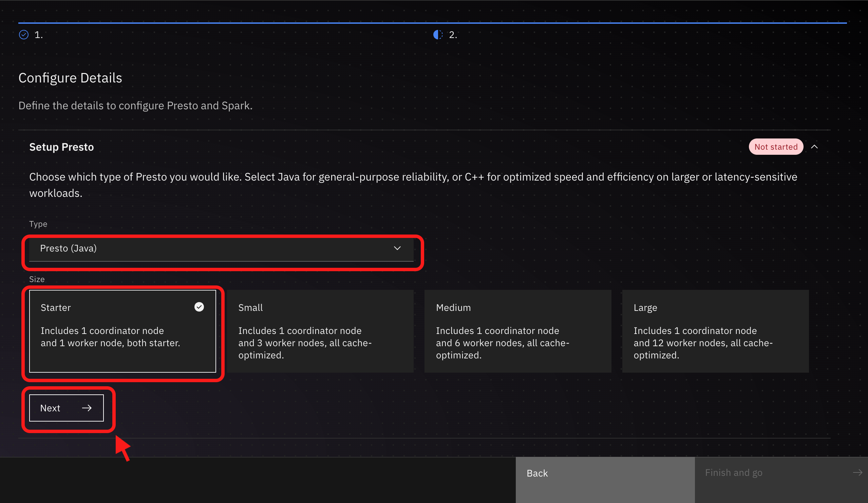The image size is (868, 503).
Task: Select the Large size tile
Action: [x=715, y=331]
